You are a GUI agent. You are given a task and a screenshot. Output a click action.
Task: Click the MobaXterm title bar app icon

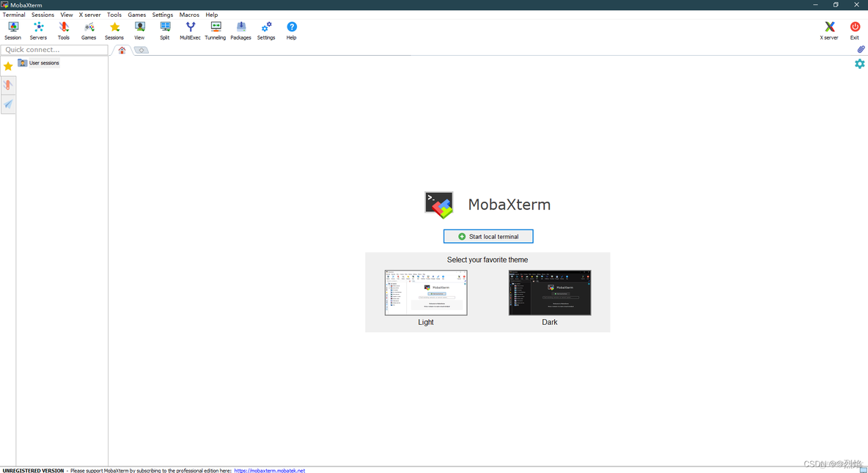4,4
